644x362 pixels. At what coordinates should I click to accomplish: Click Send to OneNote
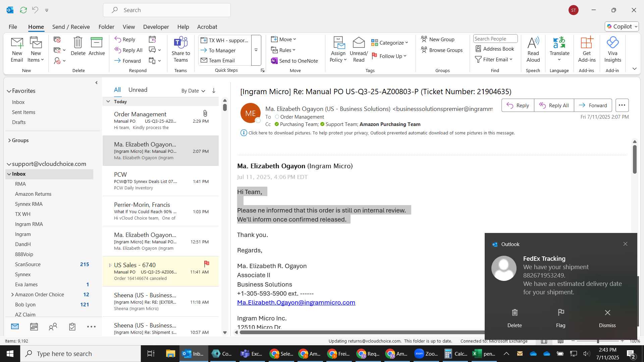click(x=294, y=61)
